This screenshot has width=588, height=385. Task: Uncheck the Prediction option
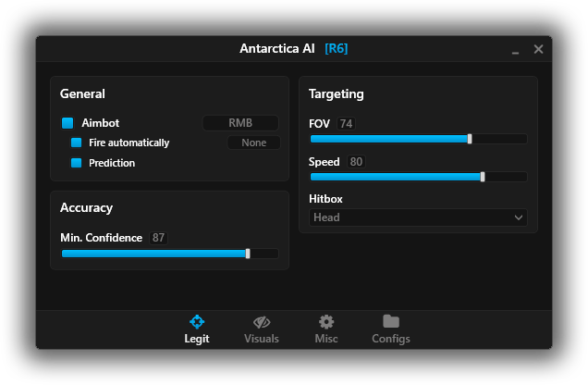point(77,163)
